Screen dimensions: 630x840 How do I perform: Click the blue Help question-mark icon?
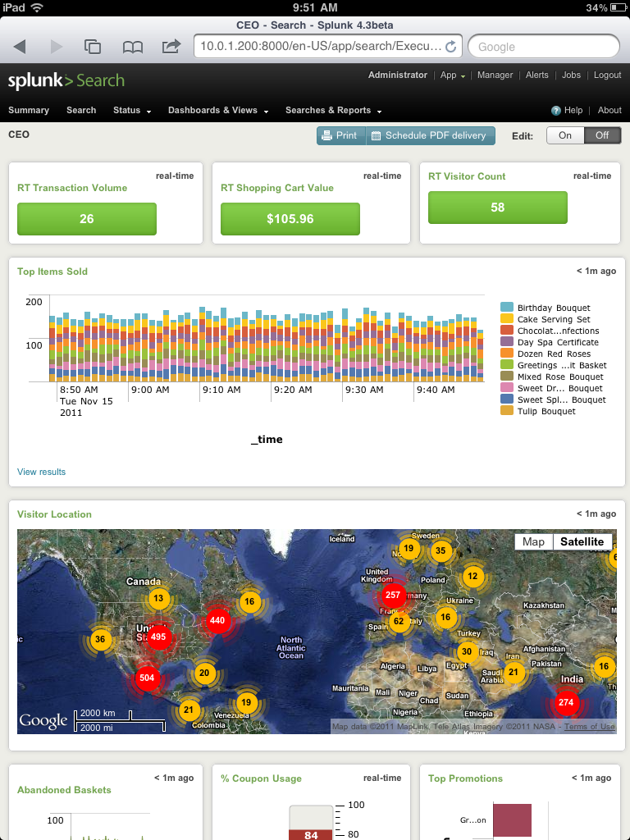pos(556,111)
